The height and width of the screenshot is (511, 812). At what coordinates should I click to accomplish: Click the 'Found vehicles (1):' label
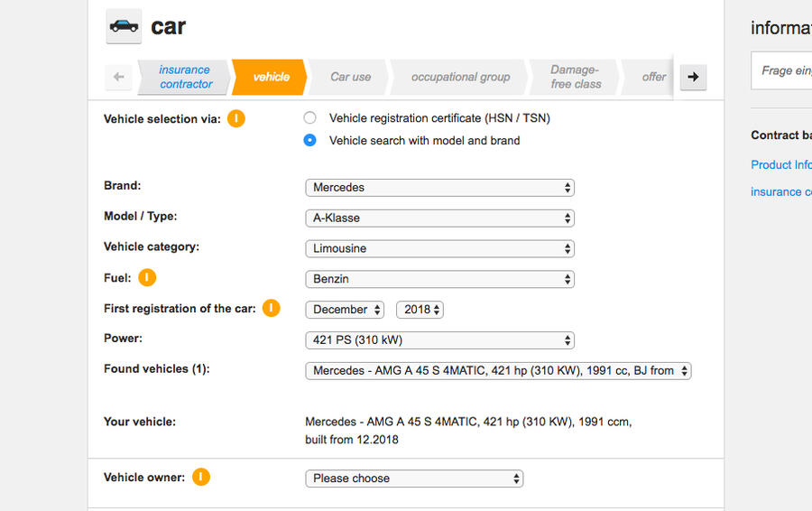[x=157, y=369]
